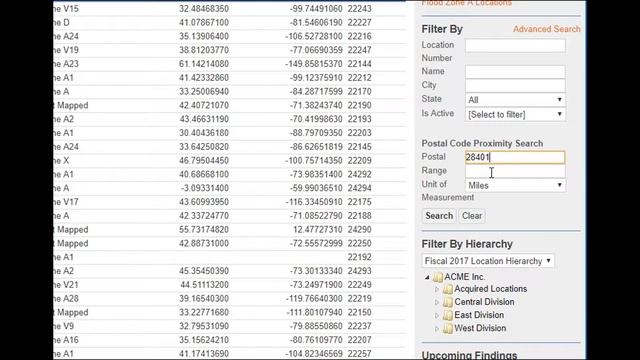
Task: Click the ID cell 22145
Action: (x=360, y=147)
